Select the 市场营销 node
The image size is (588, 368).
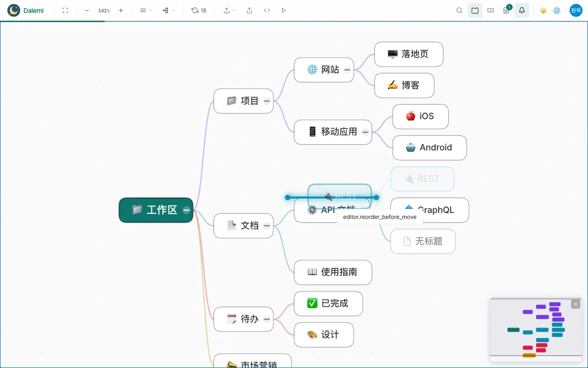(x=252, y=361)
